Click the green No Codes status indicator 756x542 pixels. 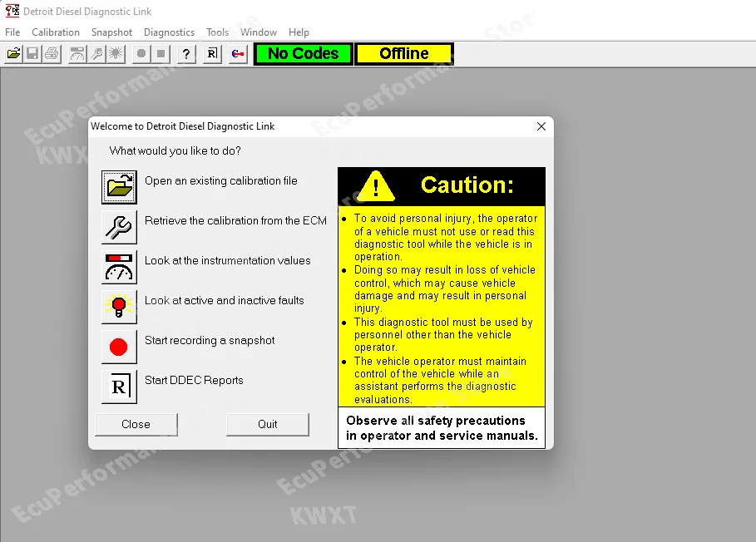[x=304, y=53]
